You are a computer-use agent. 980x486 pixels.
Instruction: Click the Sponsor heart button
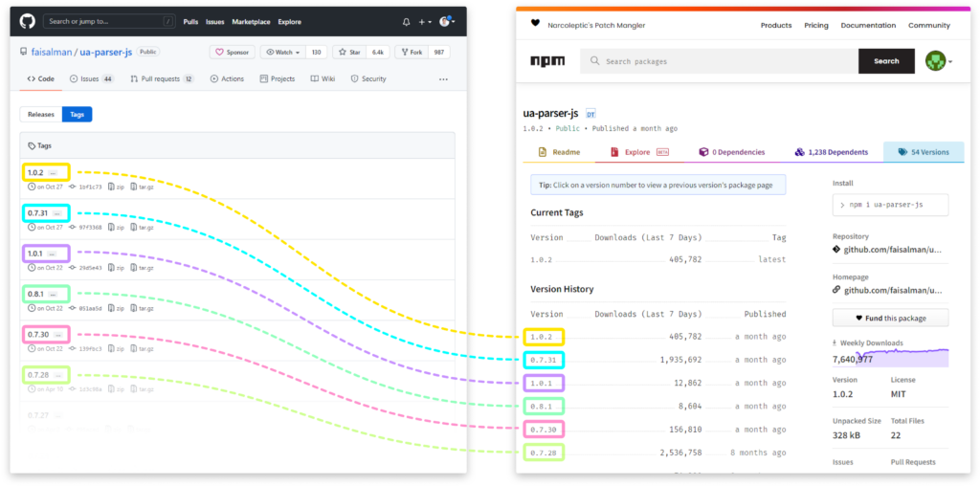point(232,53)
